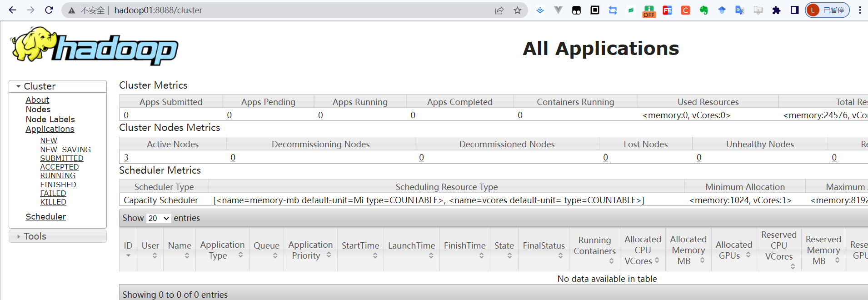This screenshot has width=868, height=300.
Task: Open the paused profile button
Action: point(827,10)
